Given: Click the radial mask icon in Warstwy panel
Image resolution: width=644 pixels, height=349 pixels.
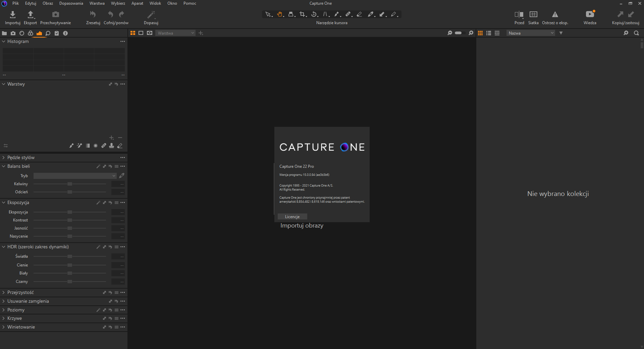Looking at the screenshot, I should point(96,146).
